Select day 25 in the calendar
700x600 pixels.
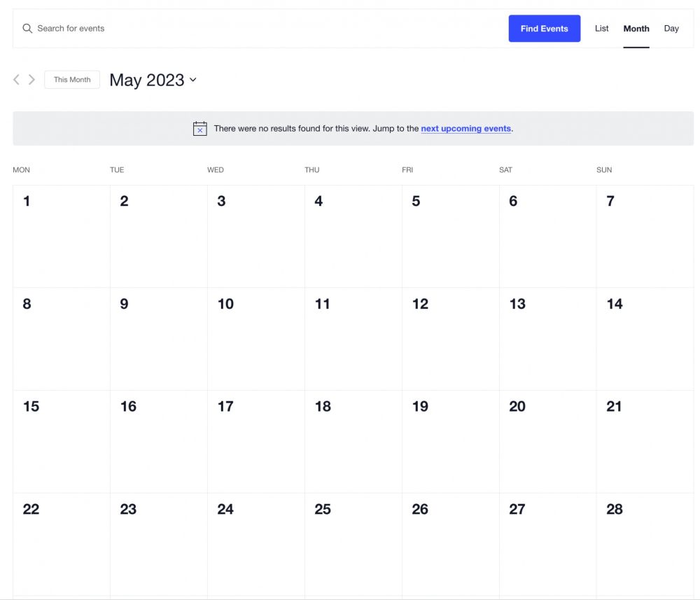click(x=323, y=510)
